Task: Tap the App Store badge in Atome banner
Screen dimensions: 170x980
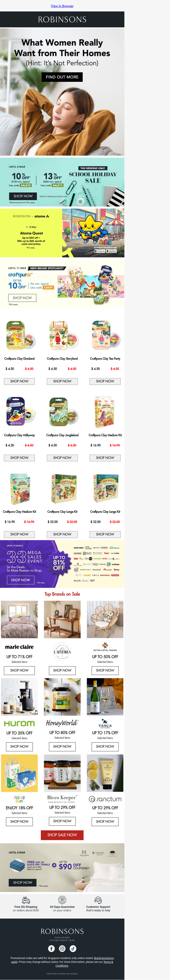Action: [111, 251]
